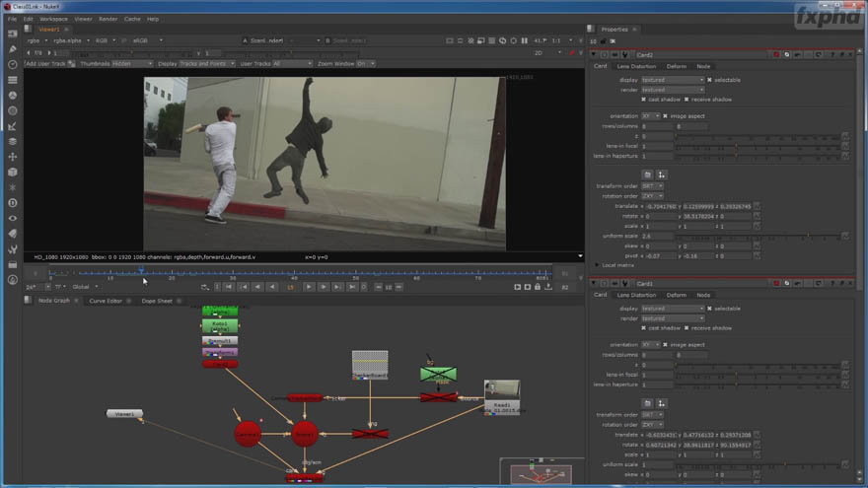This screenshot has height=488, width=868.
Task: Open the Filter nodes toolbar icon
Action: pyautogui.click(x=12, y=110)
